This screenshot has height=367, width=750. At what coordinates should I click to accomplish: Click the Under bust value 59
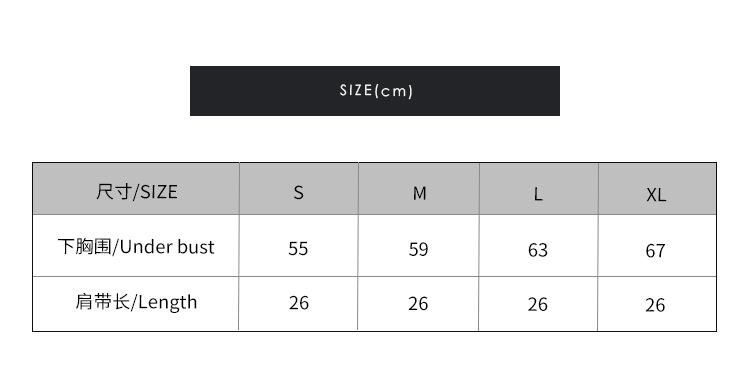point(418,249)
